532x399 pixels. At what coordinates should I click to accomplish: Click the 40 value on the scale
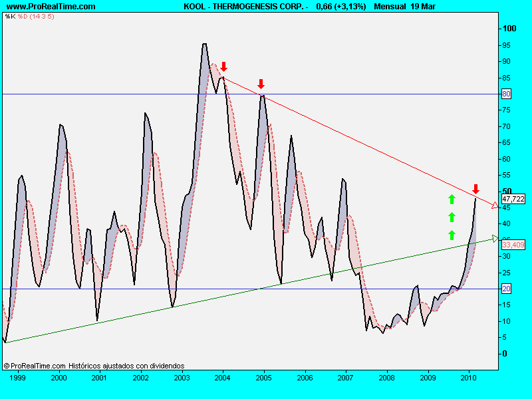[506, 223]
